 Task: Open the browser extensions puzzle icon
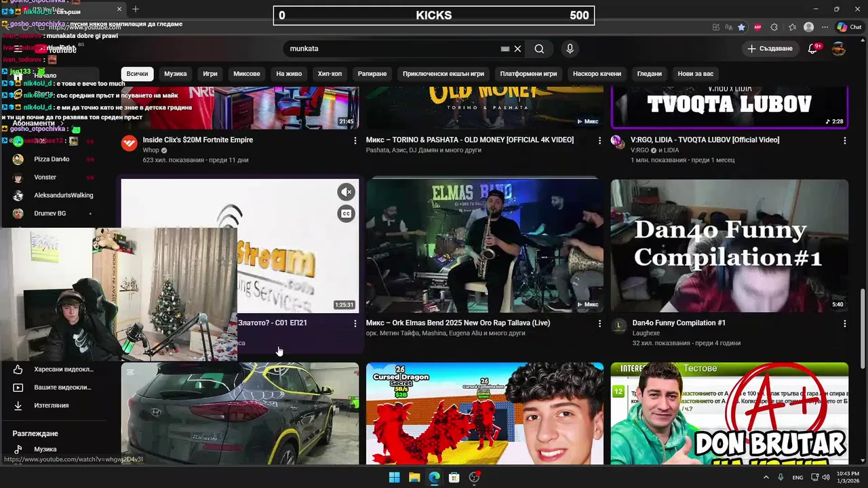click(x=774, y=27)
